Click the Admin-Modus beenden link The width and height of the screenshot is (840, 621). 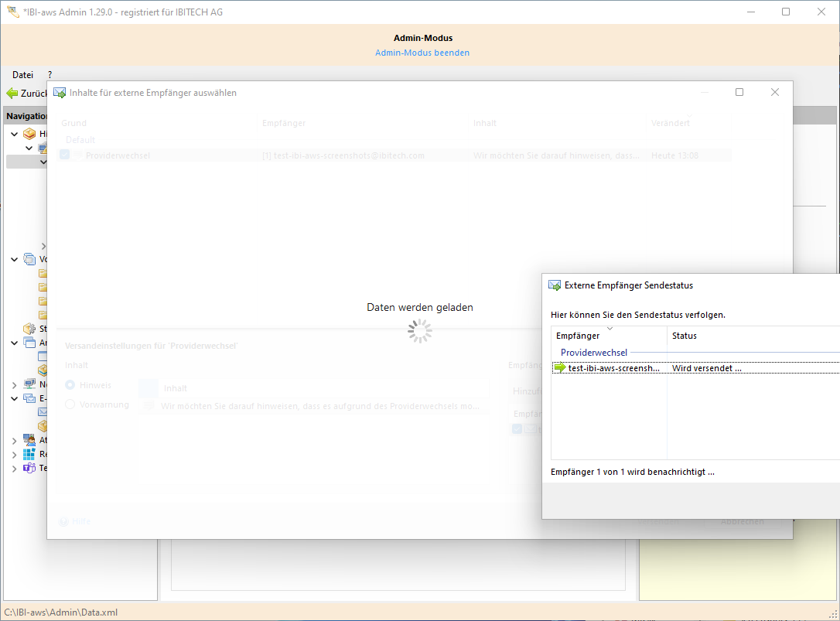422,53
